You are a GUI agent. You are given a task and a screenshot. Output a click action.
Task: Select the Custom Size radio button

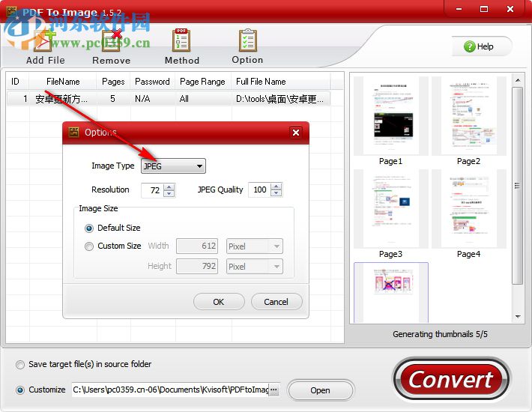89,246
